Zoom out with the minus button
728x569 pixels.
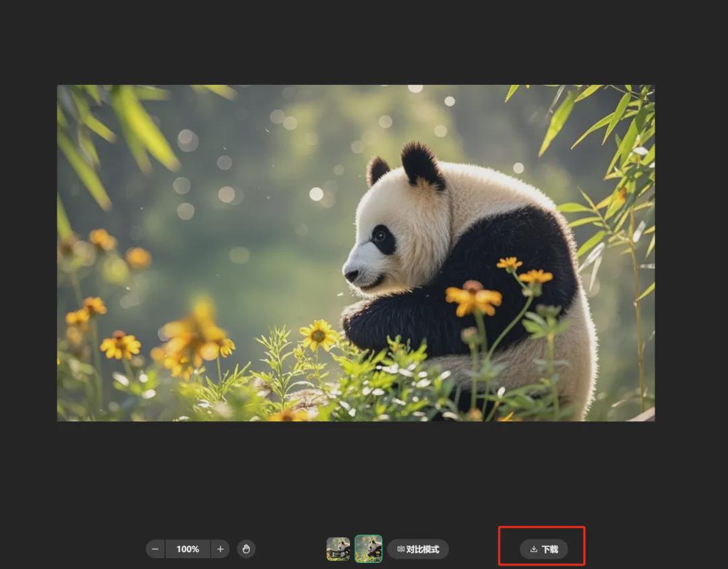point(156,549)
